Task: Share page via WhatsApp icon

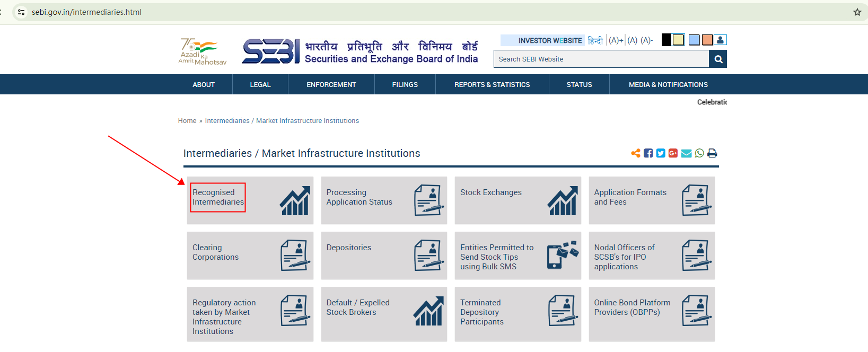Action: 699,153
